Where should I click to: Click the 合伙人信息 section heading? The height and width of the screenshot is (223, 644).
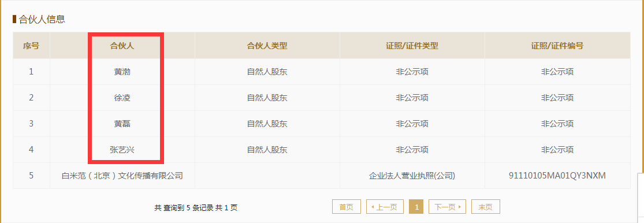coord(42,19)
